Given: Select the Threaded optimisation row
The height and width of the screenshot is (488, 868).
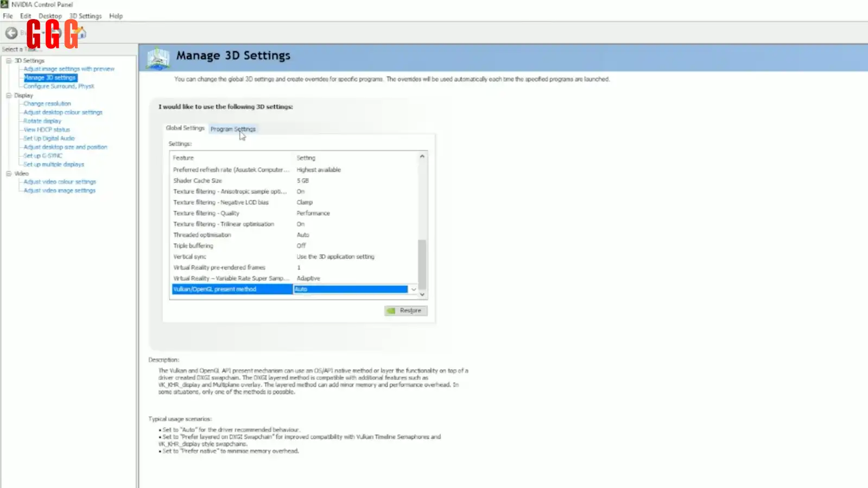Looking at the screenshot, I should [294, 235].
